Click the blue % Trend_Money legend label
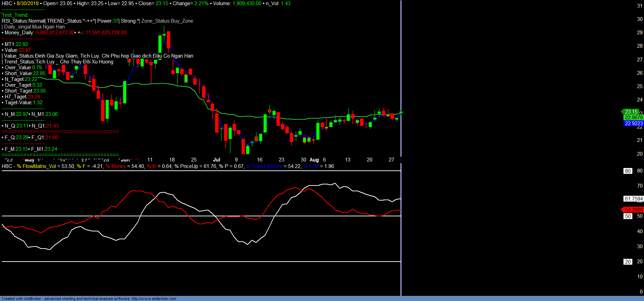The image size is (644, 301). point(264,166)
